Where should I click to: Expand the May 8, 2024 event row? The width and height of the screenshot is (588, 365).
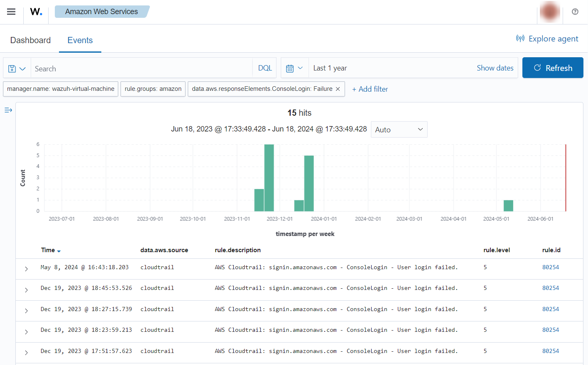(26, 269)
